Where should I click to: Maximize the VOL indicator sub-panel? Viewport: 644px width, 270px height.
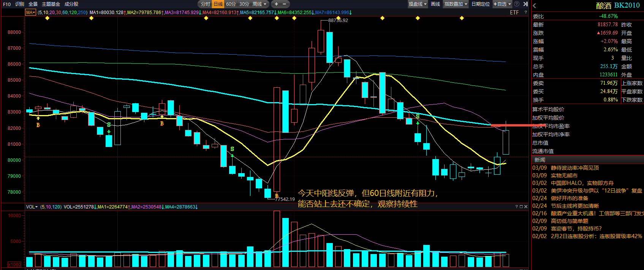point(521,207)
